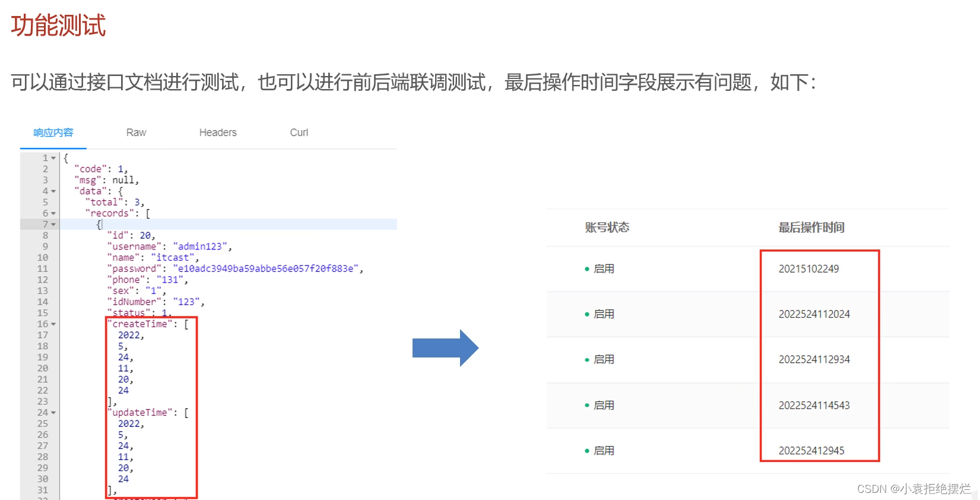This screenshot has height=500, width=980.
Task: Click the "status": 1 line
Action: [x=139, y=313]
